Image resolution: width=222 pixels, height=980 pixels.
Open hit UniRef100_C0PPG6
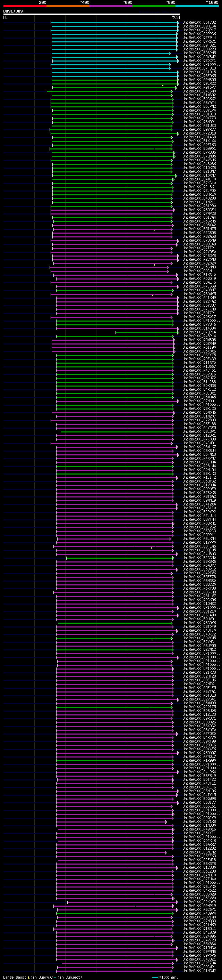click(x=199, y=34)
